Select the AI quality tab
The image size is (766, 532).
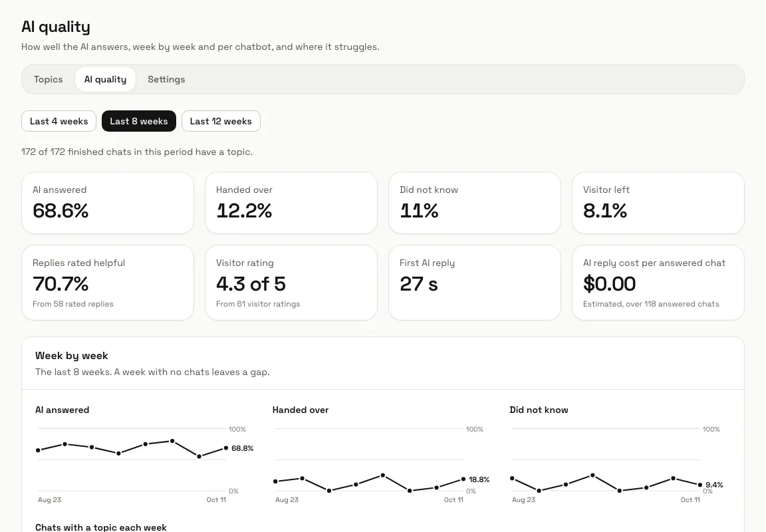(x=105, y=79)
